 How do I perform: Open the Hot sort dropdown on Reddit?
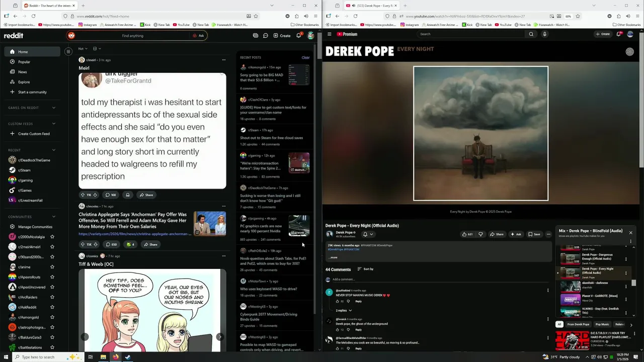(83, 49)
